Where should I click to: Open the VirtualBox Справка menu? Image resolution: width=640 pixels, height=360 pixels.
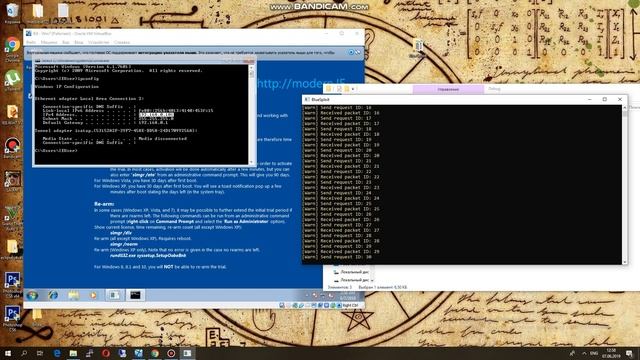pyautogui.click(x=122, y=42)
